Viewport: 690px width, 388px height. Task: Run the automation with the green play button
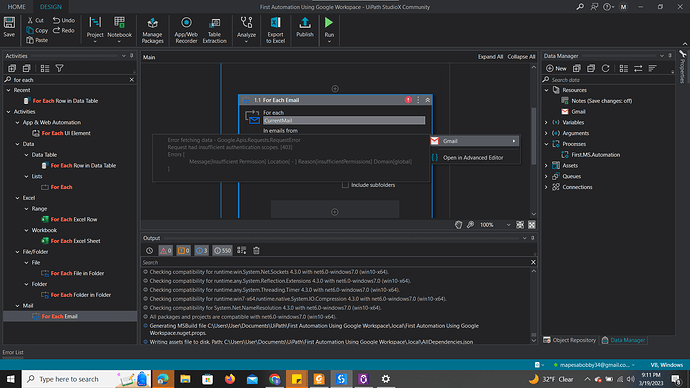[x=329, y=22]
